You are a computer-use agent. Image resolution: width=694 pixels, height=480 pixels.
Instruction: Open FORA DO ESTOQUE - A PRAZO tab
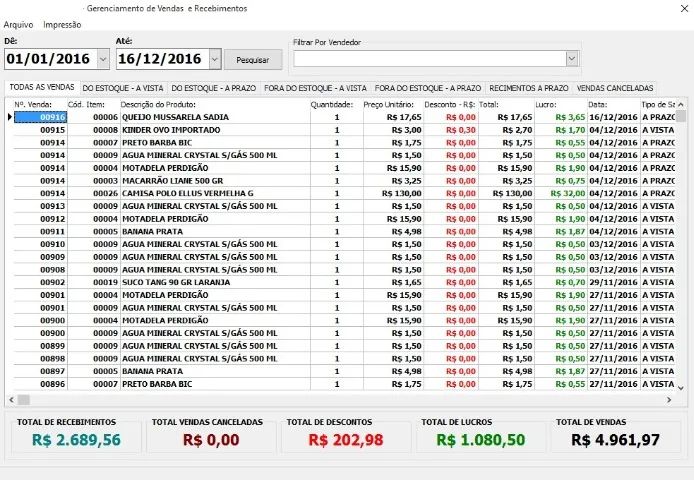428,88
